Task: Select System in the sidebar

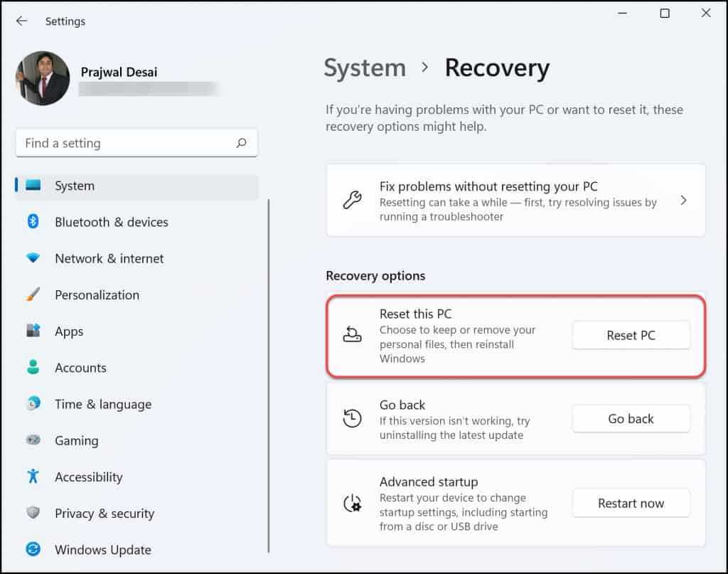Action: click(136, 186)
